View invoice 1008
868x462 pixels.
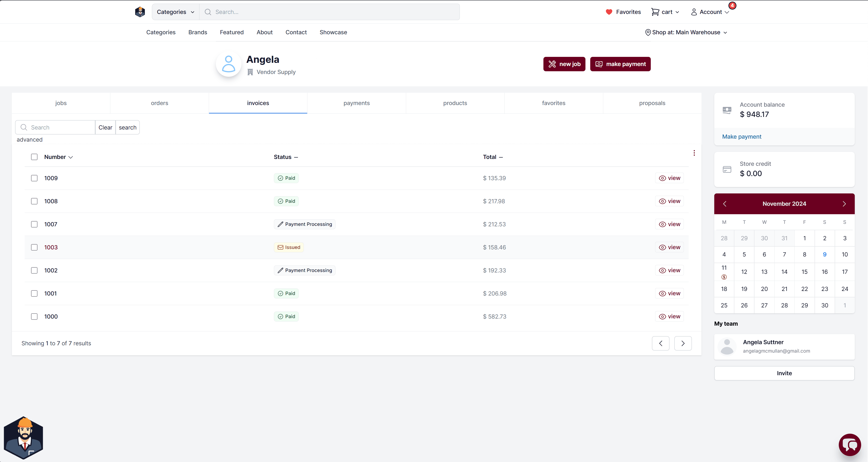tap(669, 201)
